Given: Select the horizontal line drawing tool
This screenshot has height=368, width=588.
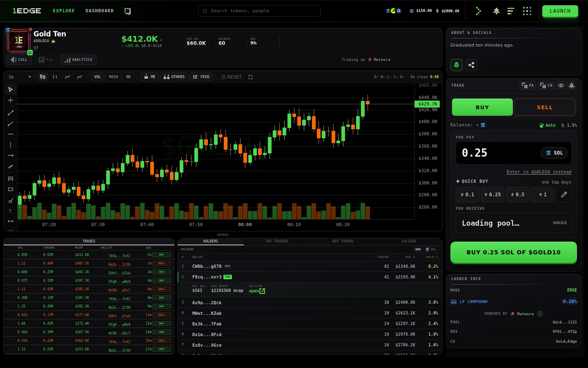Looking at the screenshot, I should coord(11,134).
